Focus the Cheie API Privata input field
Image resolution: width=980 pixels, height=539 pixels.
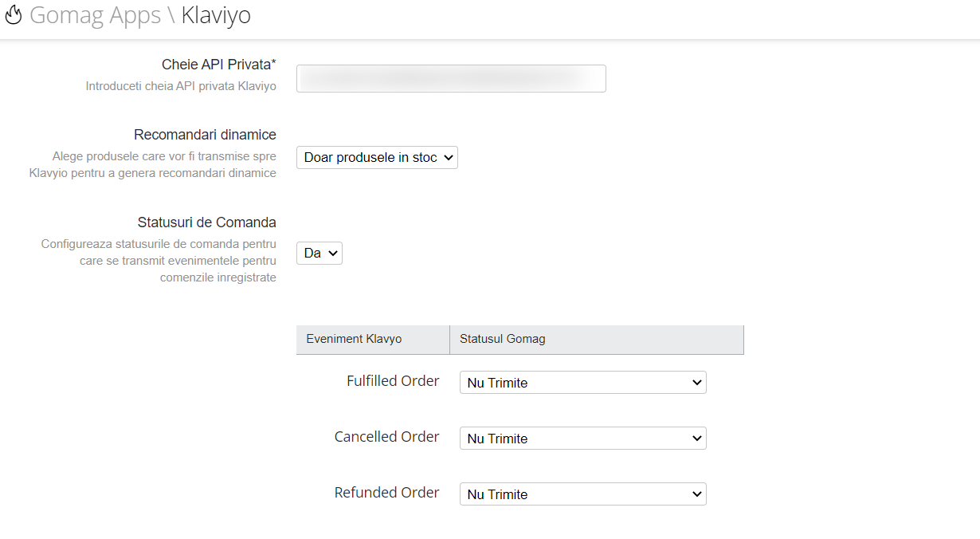[x=451, y=79]
